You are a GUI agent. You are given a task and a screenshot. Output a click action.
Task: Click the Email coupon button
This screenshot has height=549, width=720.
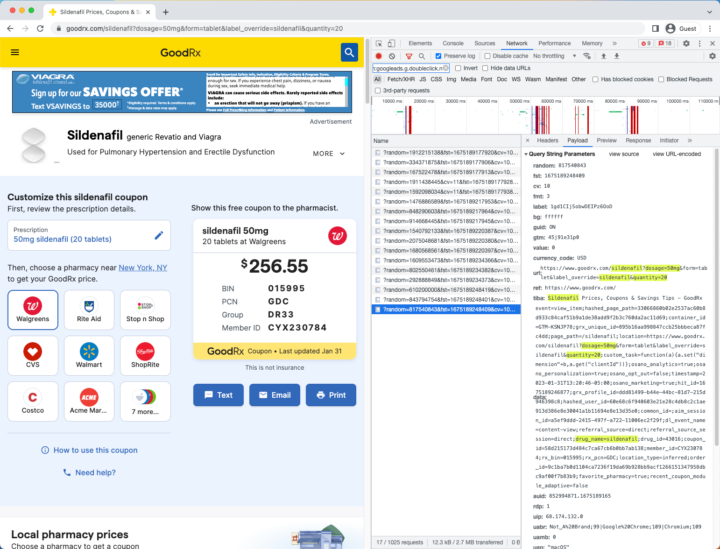click(275, 395)
